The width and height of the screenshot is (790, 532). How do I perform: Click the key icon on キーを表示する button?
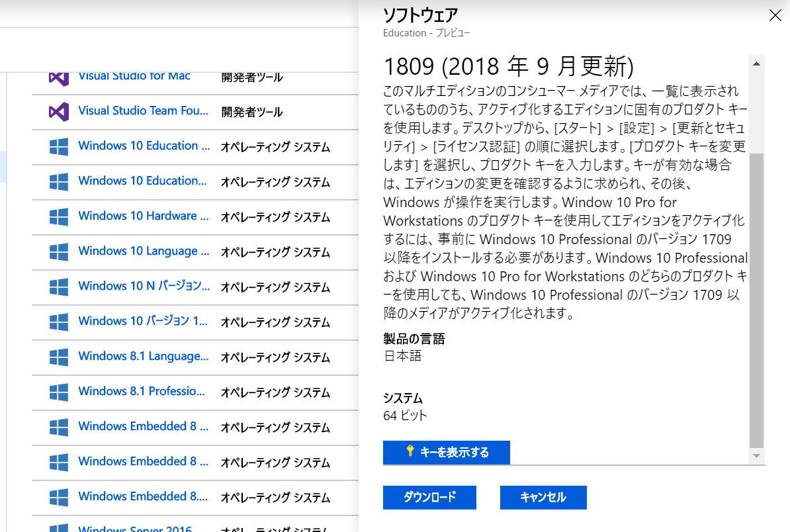point(410,451)
